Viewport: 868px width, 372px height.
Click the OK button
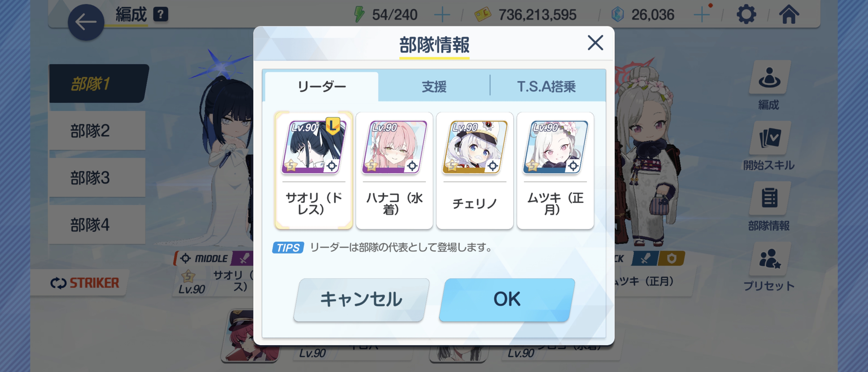click(x=507, y=300)
